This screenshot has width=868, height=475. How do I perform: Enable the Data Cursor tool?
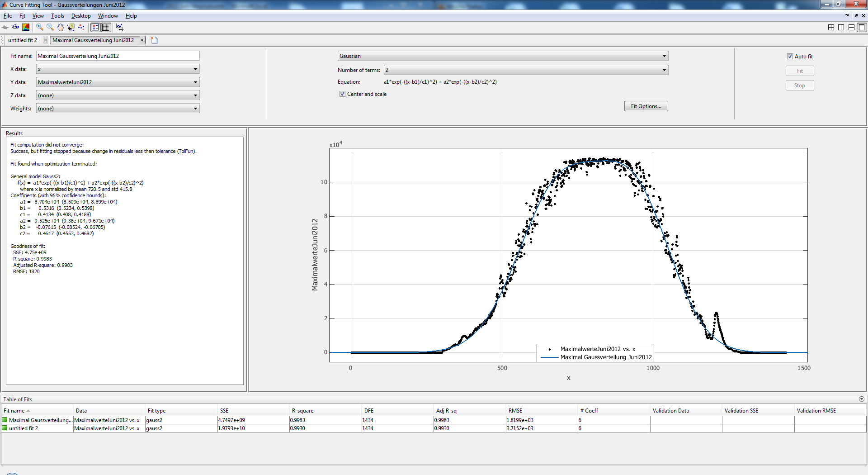[71, 27]
